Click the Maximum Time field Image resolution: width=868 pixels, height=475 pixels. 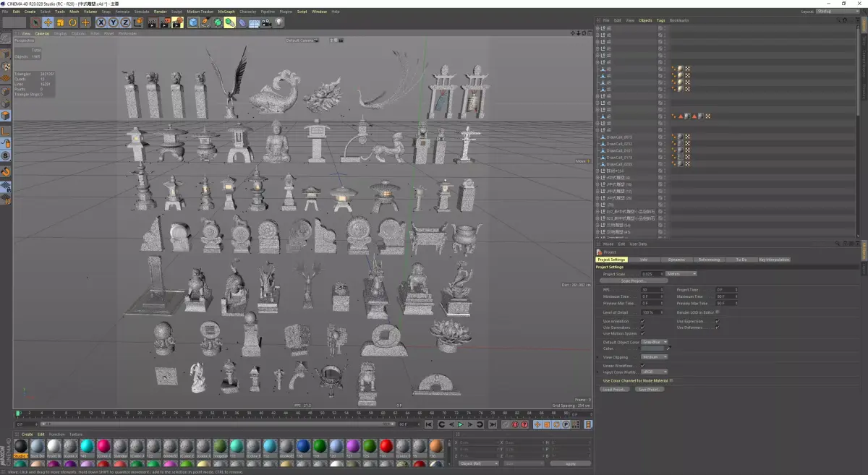[x=726, y=296]
